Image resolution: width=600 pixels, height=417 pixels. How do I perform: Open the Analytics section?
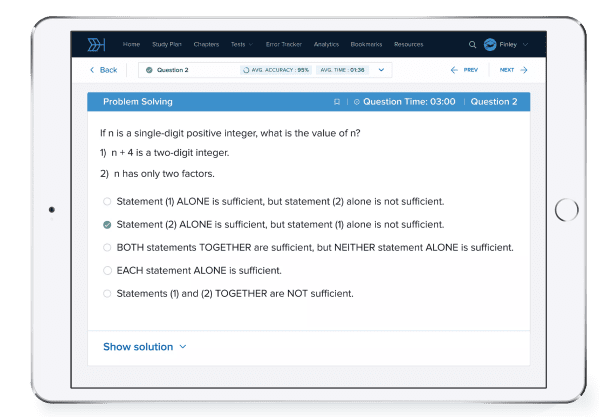[326, 44]
